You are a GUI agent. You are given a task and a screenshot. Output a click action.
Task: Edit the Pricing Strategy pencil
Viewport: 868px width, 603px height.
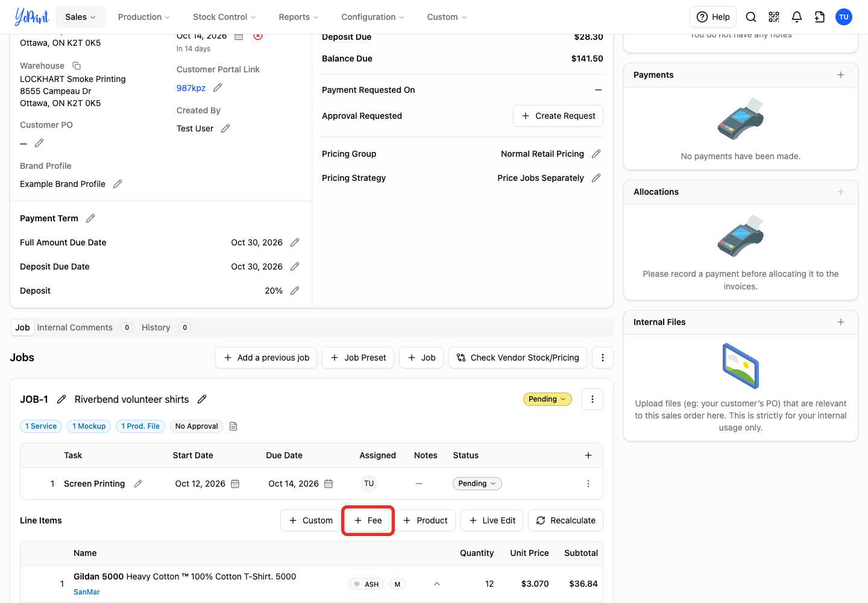point(596,178)
